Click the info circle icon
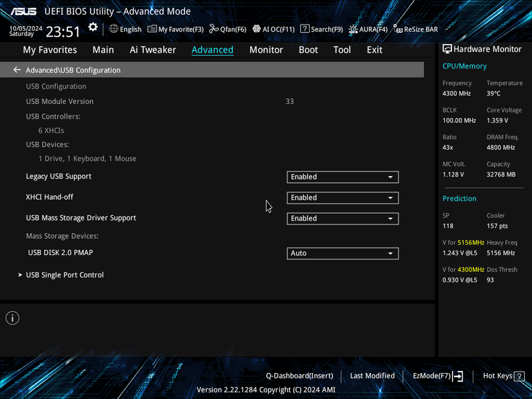Screen dimensions: 532x399 [x=13, y=318]
